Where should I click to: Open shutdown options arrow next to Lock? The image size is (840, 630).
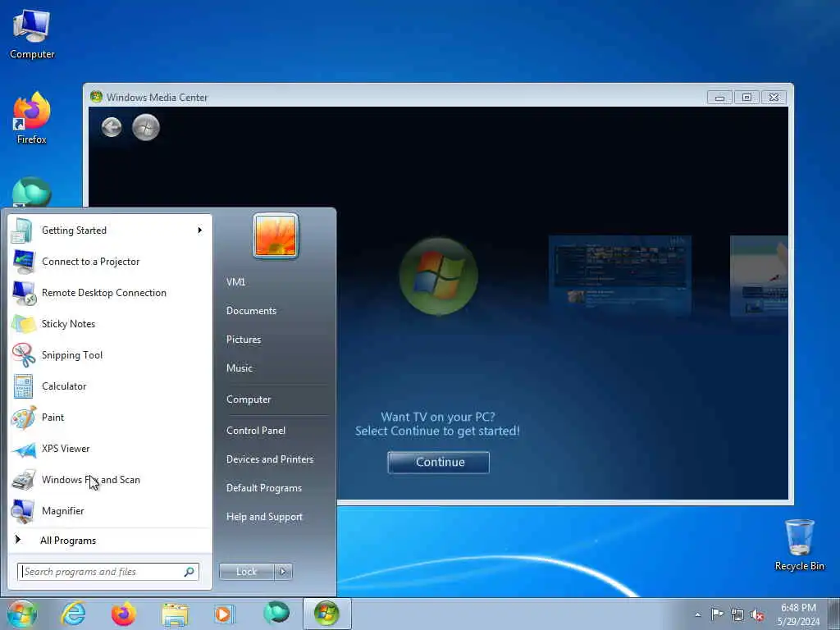point(283,572)
